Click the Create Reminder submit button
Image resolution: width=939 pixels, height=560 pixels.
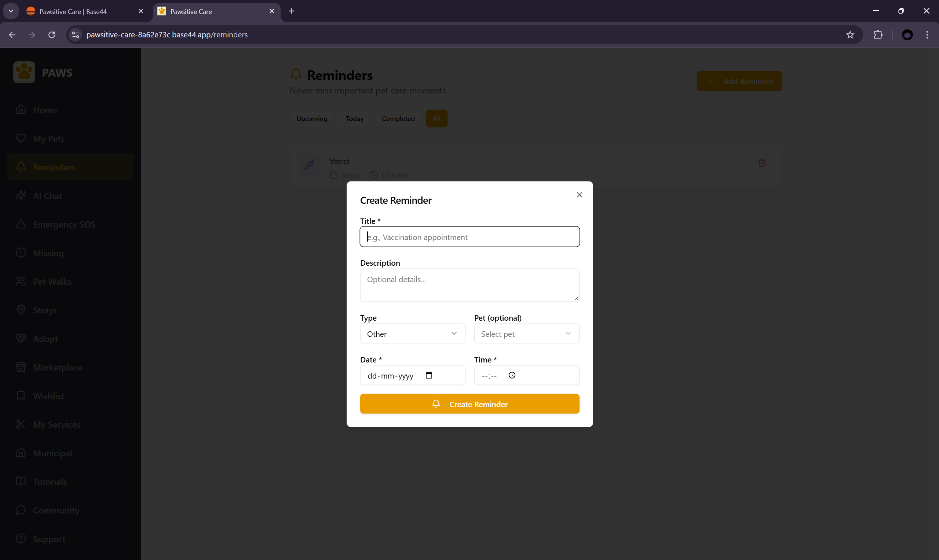point(469,404)
